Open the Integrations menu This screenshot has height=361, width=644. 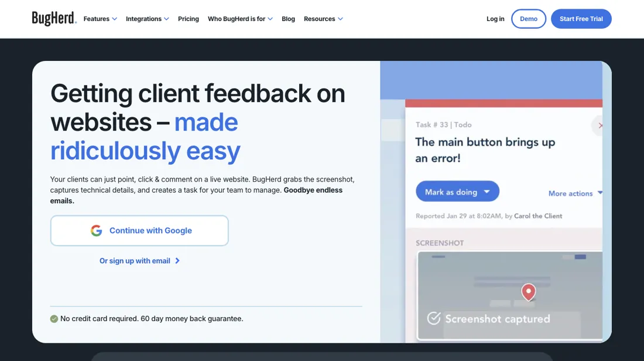[x=148, y=19]
